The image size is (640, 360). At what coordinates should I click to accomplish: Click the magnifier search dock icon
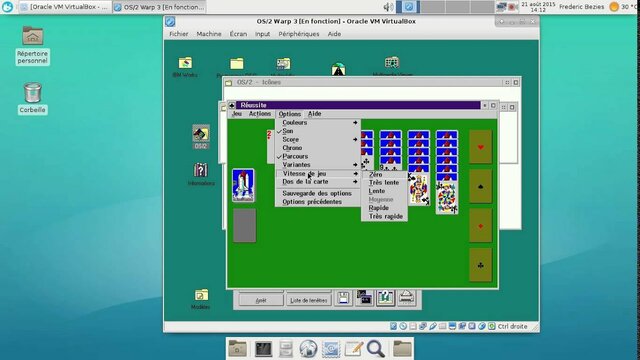point(376,349)
